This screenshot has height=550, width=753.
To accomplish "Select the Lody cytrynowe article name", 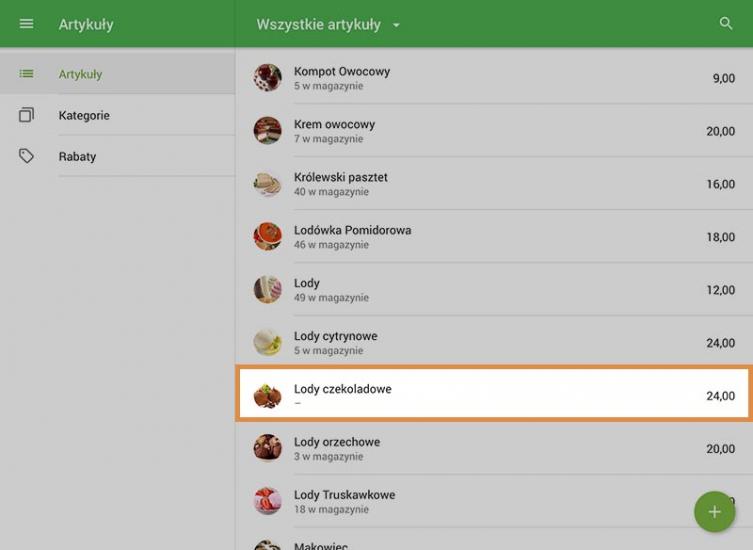I will coord(336,336).
